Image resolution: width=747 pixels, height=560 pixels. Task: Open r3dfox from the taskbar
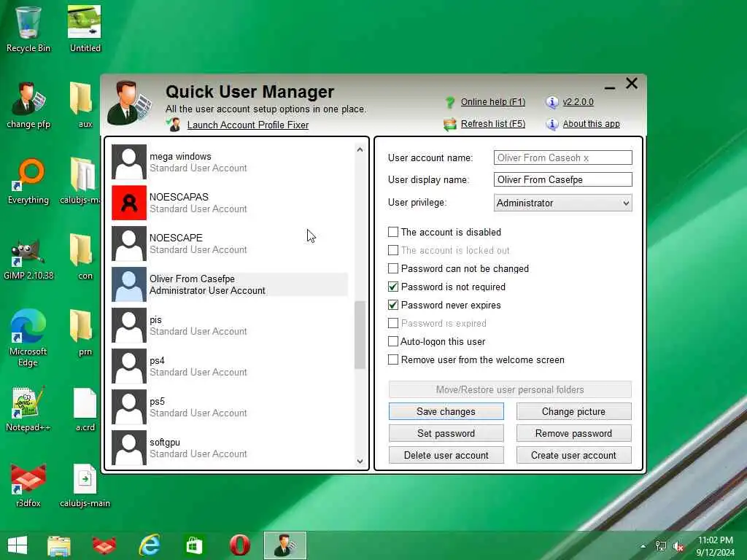coord(104,545)
